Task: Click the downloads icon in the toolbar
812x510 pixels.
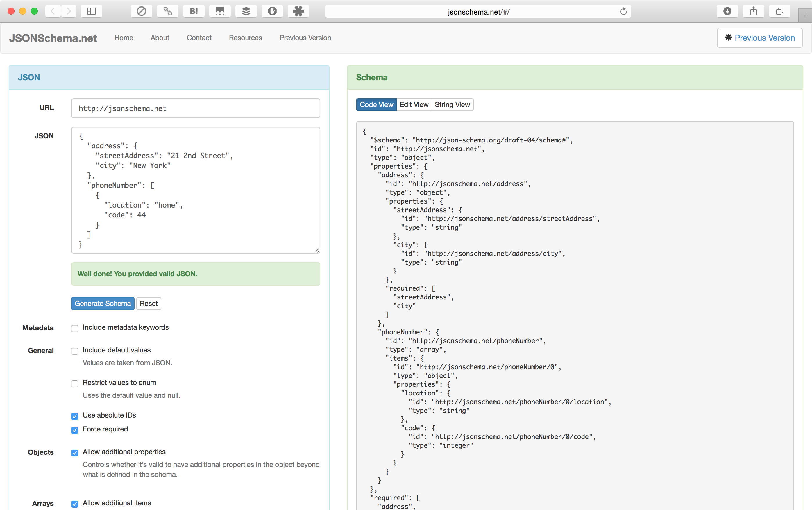Action: (727, 11)
